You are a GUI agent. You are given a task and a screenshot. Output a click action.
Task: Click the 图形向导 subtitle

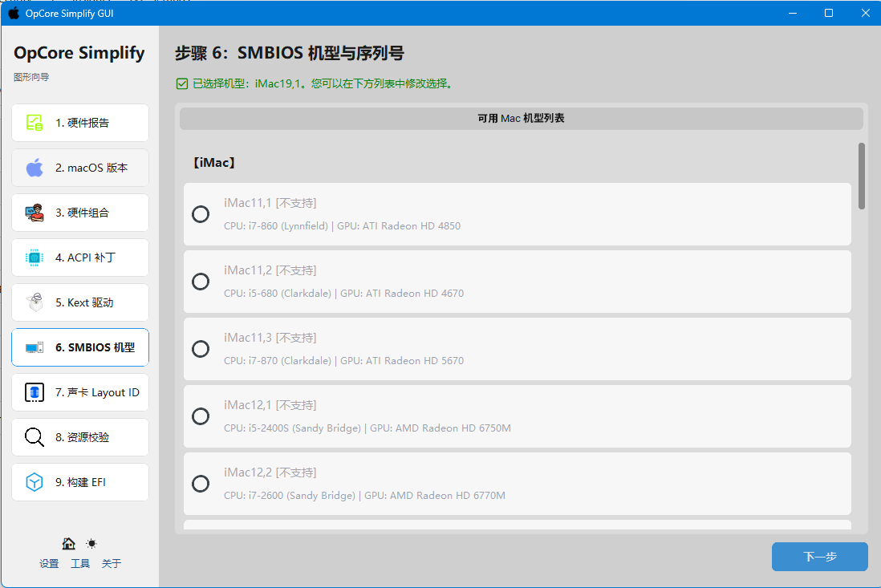coord(31,77)
